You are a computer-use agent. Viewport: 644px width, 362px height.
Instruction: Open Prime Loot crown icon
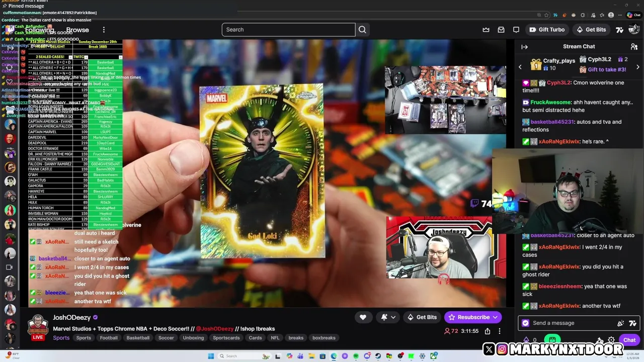(x=486, y=30)
